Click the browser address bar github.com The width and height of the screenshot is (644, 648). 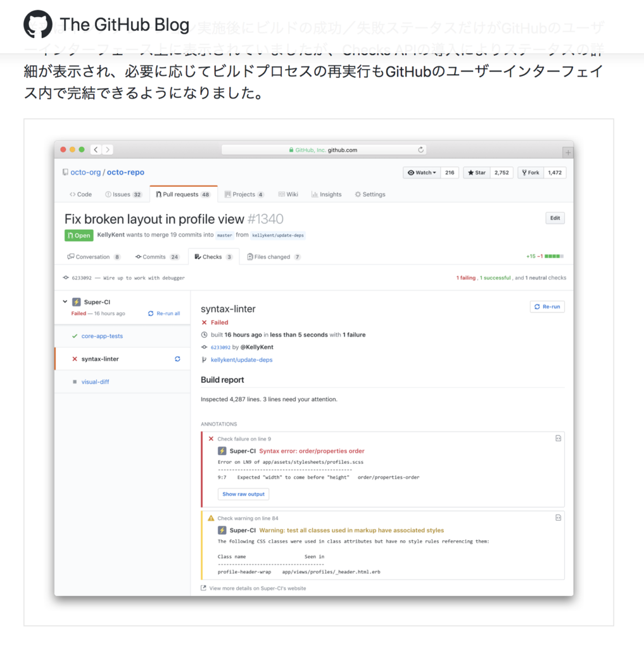click(324, 149)
